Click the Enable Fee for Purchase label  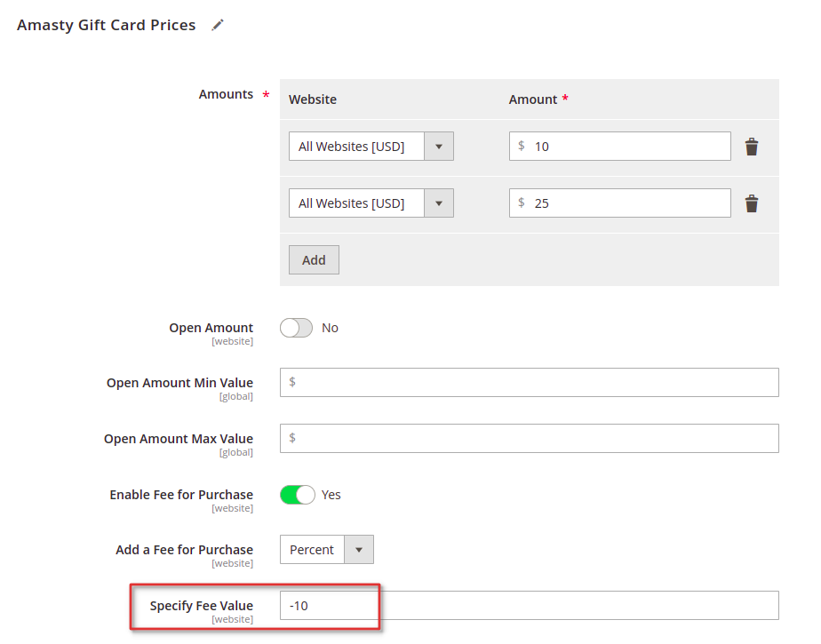tap(181, 495)
